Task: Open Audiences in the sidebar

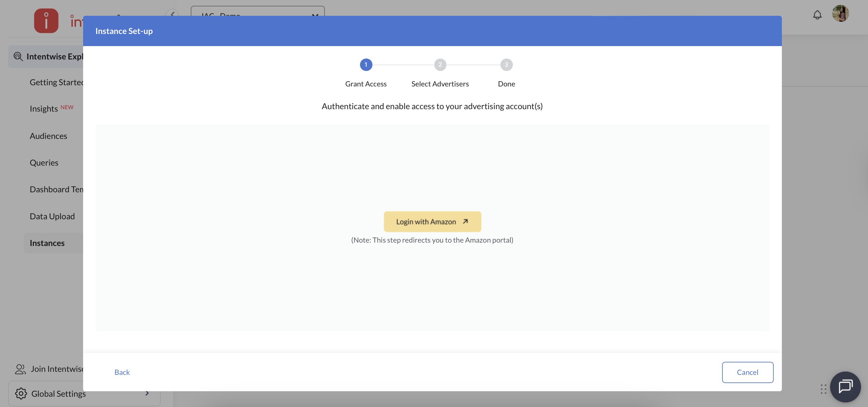Action: point(49,136)
